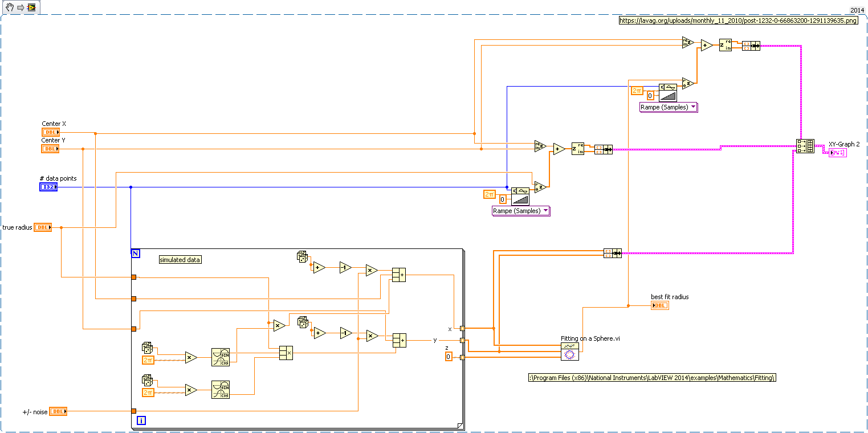Click the lower Ramp Pattern VI icon
This screenshot has height=433, width=868.
click(x=520, y=196)
